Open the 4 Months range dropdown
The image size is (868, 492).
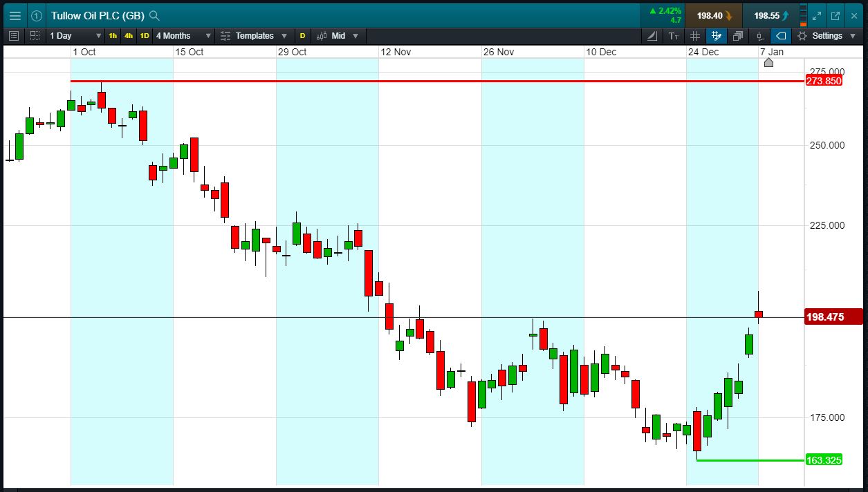[183, 36]
